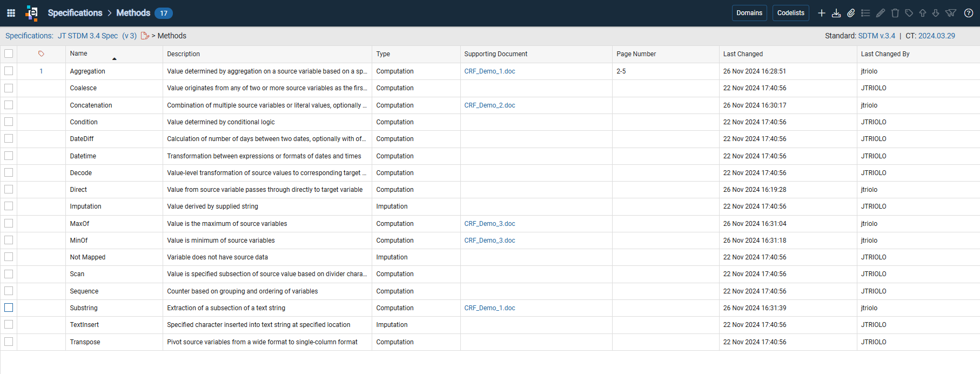Select the MinOf method name

[78, 241]
